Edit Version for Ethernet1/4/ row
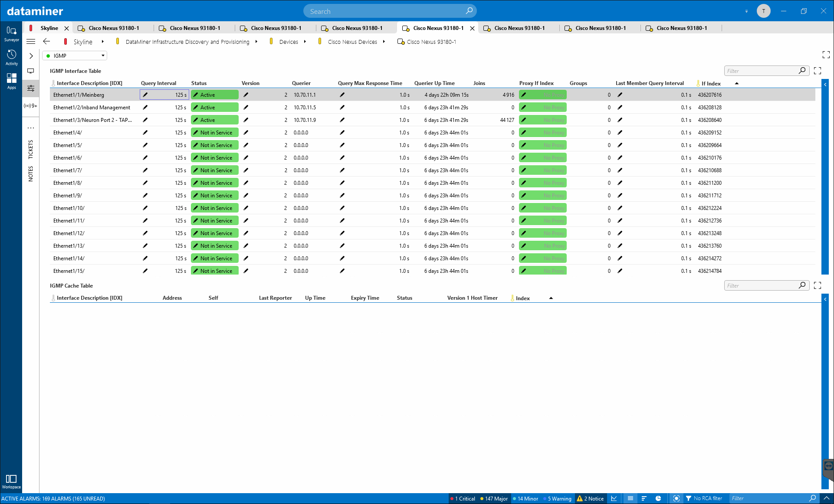This screenshot has height=504, width=834. (x=246, y=133)
